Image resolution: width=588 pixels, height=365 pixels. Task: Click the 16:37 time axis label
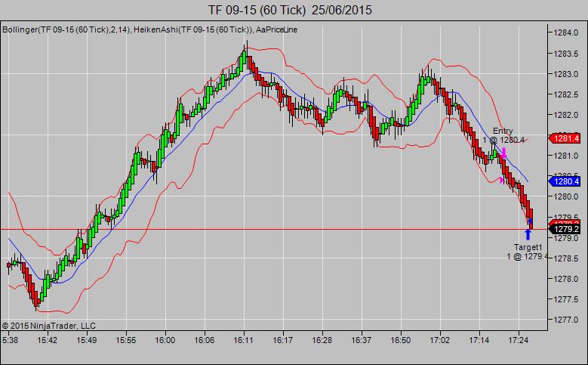point(361,340)
